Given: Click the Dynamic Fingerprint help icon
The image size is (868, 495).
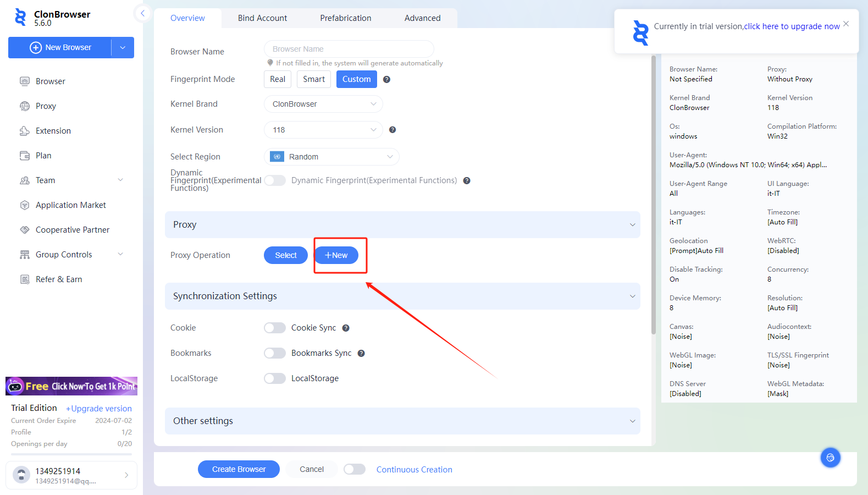Looking at the screenshot, I should pos(467,180).
